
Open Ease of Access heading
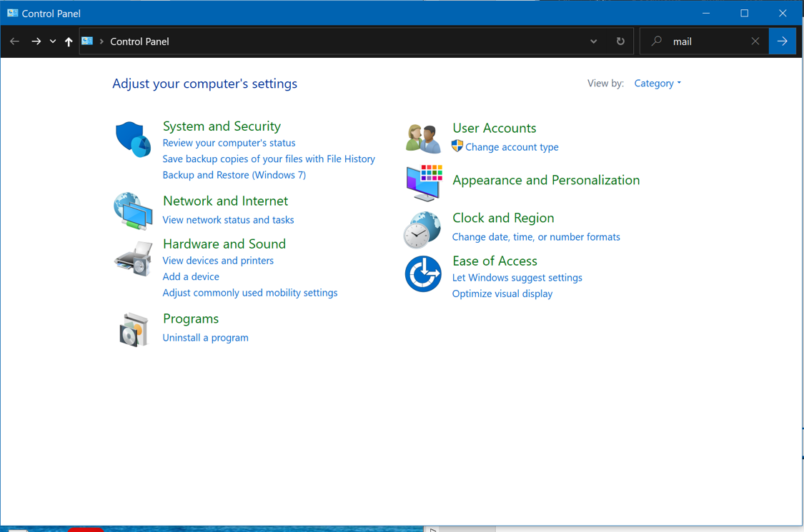pos(495,261)
